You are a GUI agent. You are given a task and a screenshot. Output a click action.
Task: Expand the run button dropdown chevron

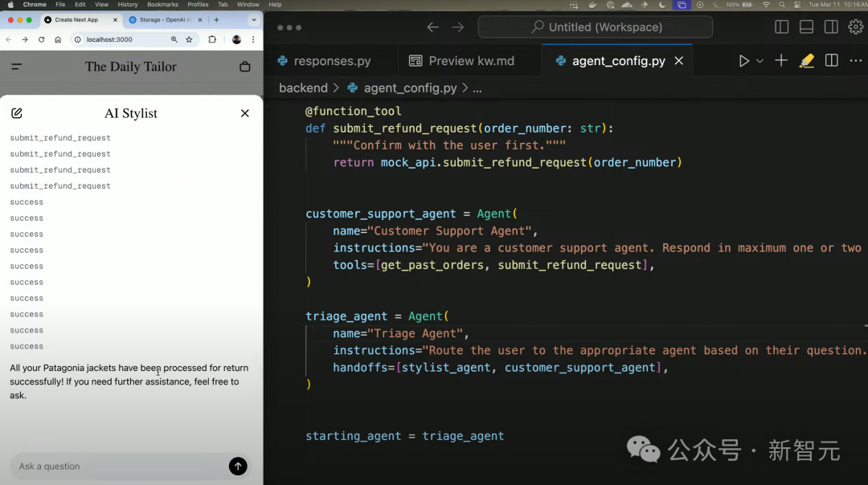(x=759, y=60)
